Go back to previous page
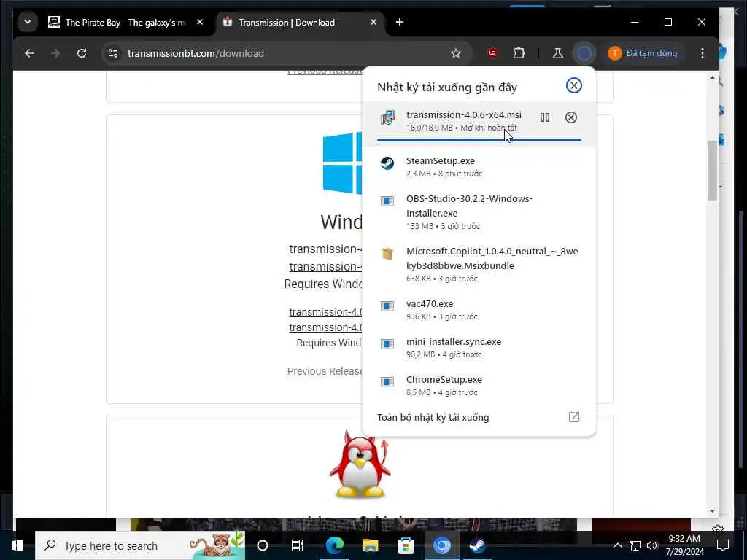 click(x=29, y=53)
